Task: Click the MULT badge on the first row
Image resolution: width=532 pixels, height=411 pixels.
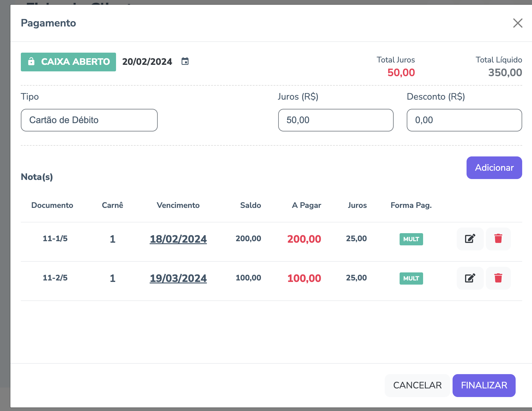Action: click(x=411, y=239)
